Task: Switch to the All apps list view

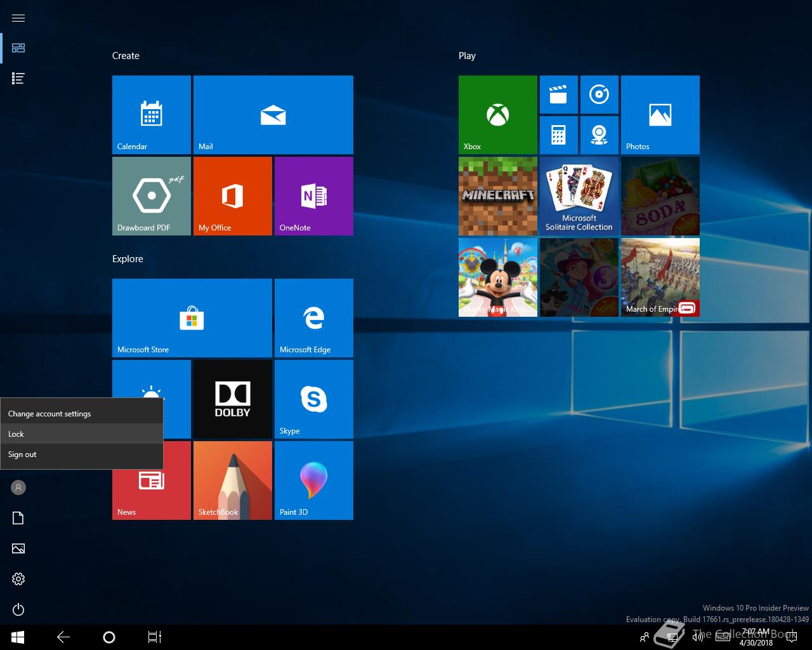Action: tap(18, 79)
